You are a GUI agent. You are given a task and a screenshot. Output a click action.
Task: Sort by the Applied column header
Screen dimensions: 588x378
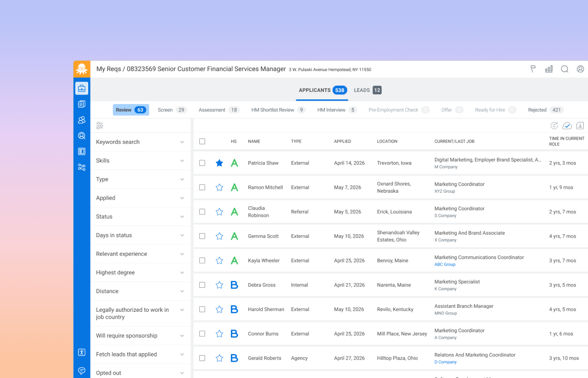coord(343,141)
